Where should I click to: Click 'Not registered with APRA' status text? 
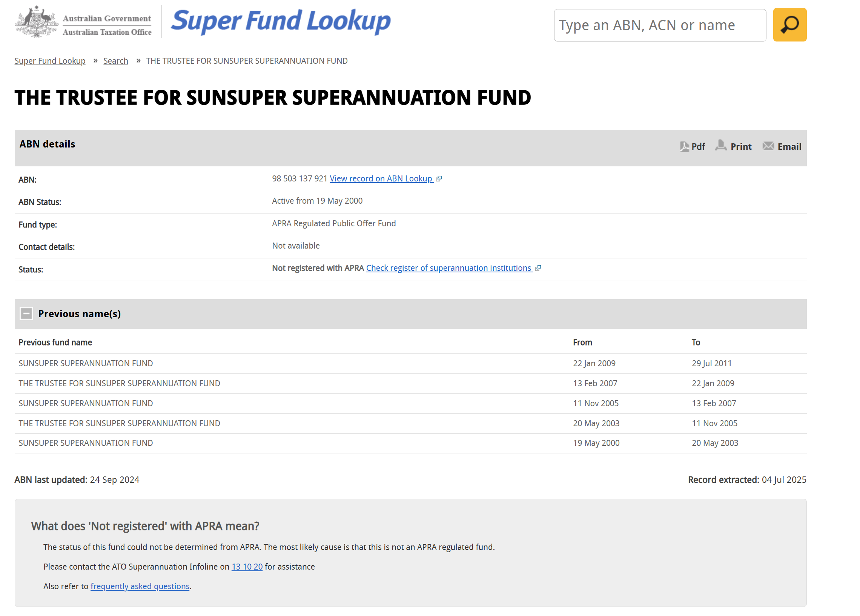tap(318, 268)
